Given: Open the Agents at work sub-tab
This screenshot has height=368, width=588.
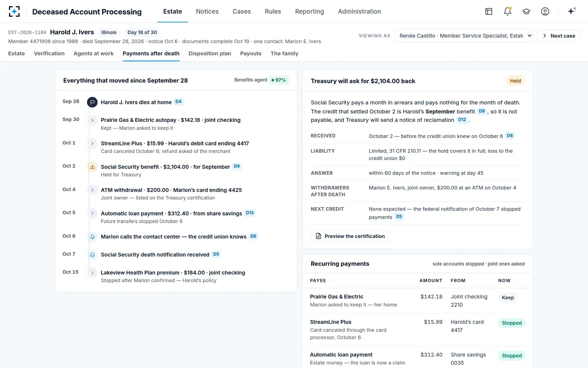Looking at the screenshot, I should pyautogui.click(x=94, y=54).
